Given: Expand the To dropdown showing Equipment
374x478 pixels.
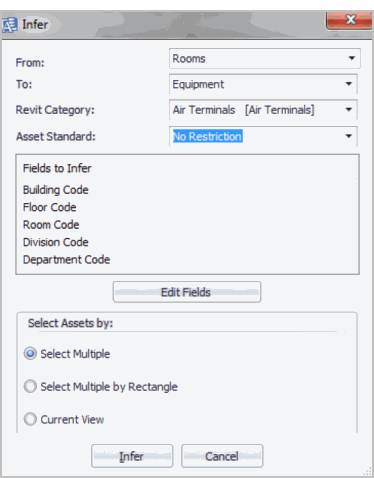Looking at the screenshot, I should pos(349,84).
